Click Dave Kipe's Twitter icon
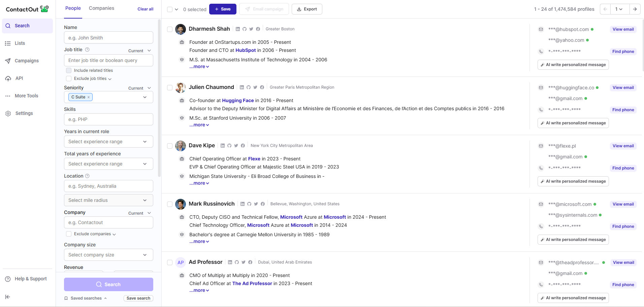The width and height of the screenshot is (644, 307). tap(236, 146)
